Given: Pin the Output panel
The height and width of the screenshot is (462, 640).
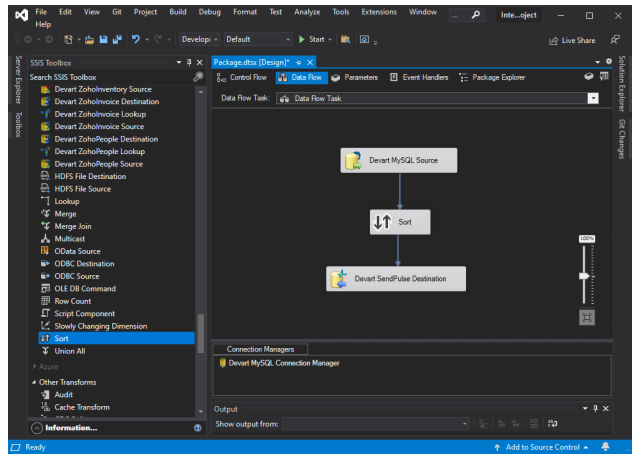Looking at the screenshot, I should [596, 409].
